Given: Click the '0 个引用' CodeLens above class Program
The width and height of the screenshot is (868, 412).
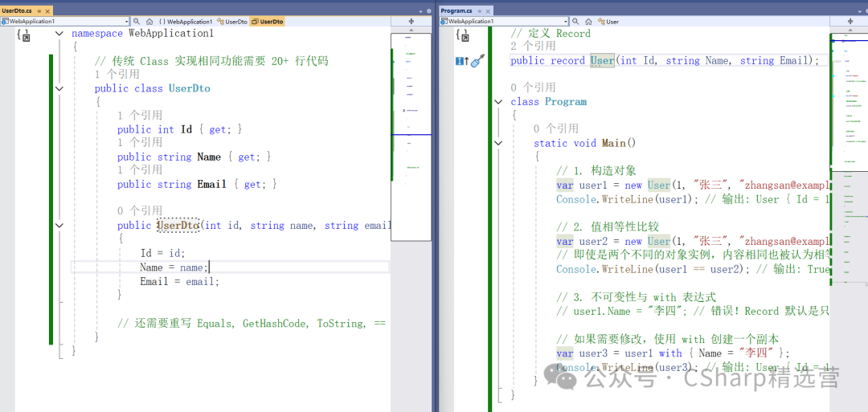Looking at the screenshot, I should (533, 88).
